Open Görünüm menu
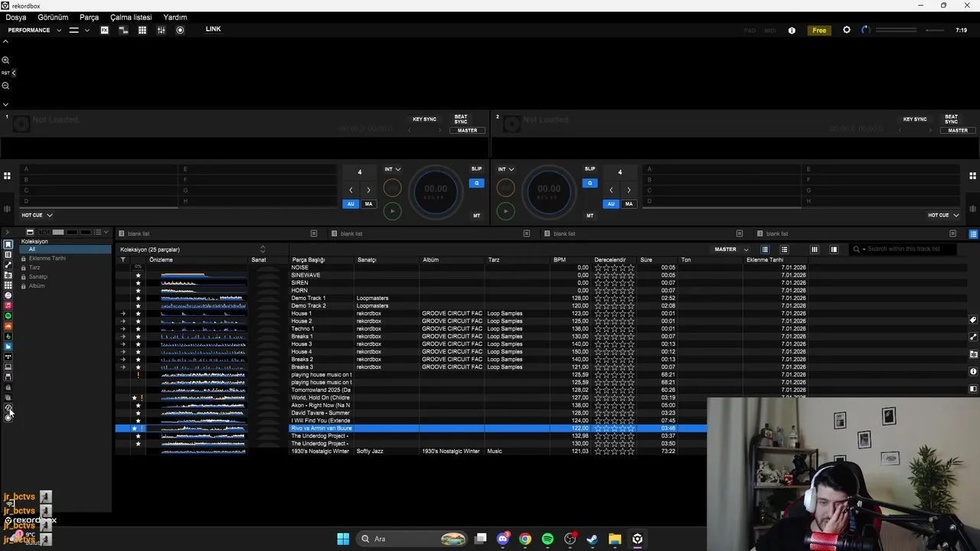 (x=53, y=17)
